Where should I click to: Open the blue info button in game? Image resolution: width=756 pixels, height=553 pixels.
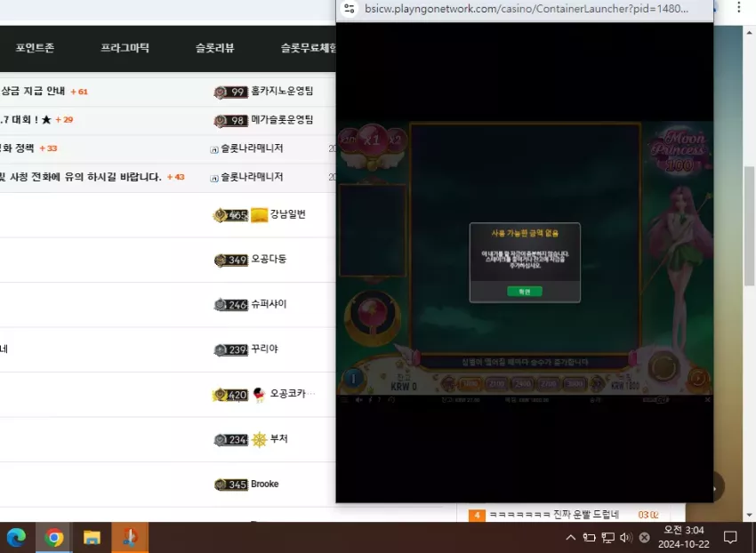click(x=353, y=379)
